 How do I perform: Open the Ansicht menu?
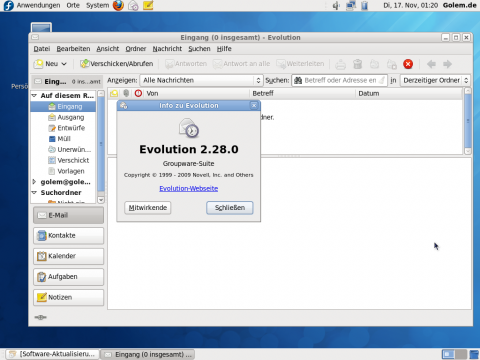pos(108,49)
